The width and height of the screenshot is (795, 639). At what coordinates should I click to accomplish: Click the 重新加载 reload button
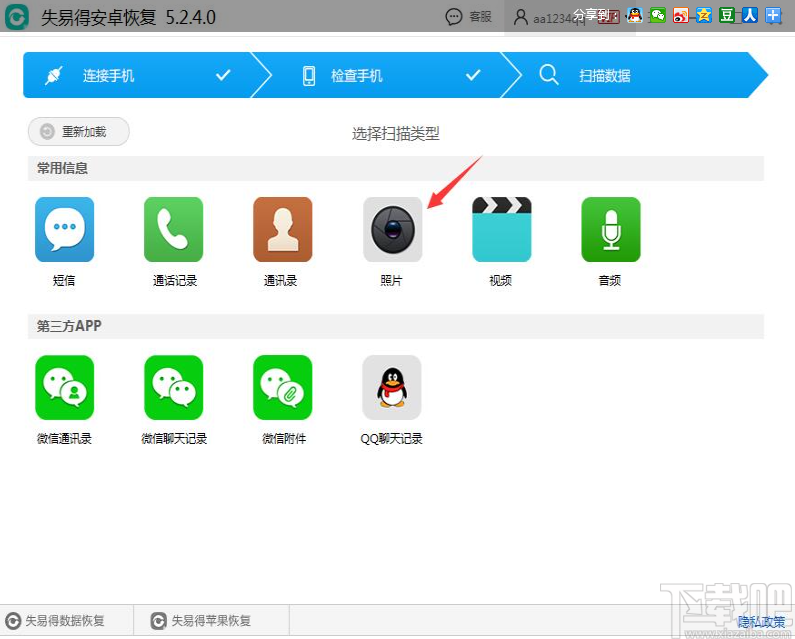[x=79, y=131]
